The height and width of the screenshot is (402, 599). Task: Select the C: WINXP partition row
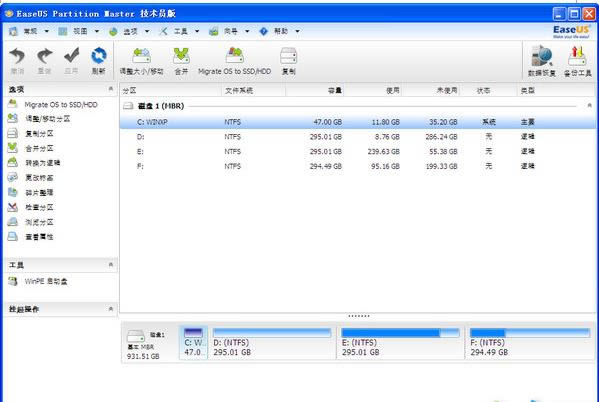(358, 122)
